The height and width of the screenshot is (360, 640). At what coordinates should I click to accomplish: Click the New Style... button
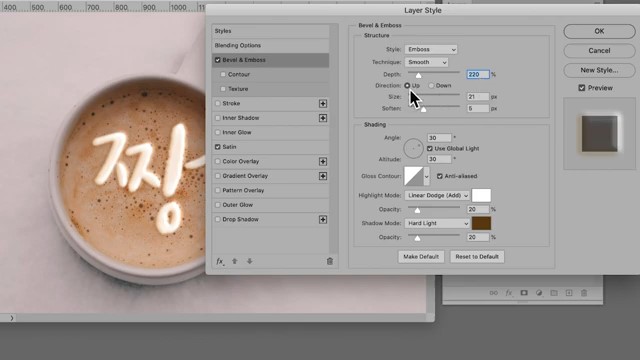click(599, 70)
